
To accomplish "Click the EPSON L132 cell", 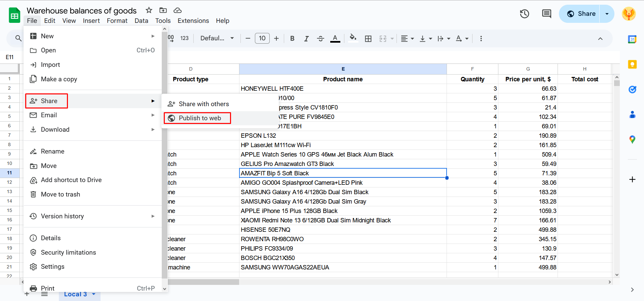I will (x=343, y=135).
